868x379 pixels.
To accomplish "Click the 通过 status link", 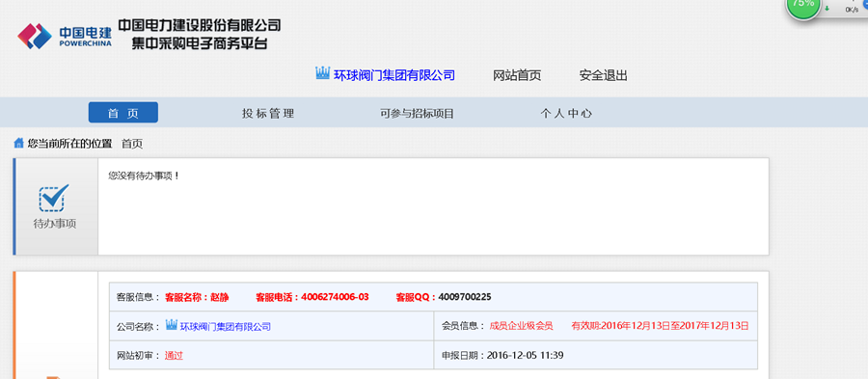I will point(174,355).
